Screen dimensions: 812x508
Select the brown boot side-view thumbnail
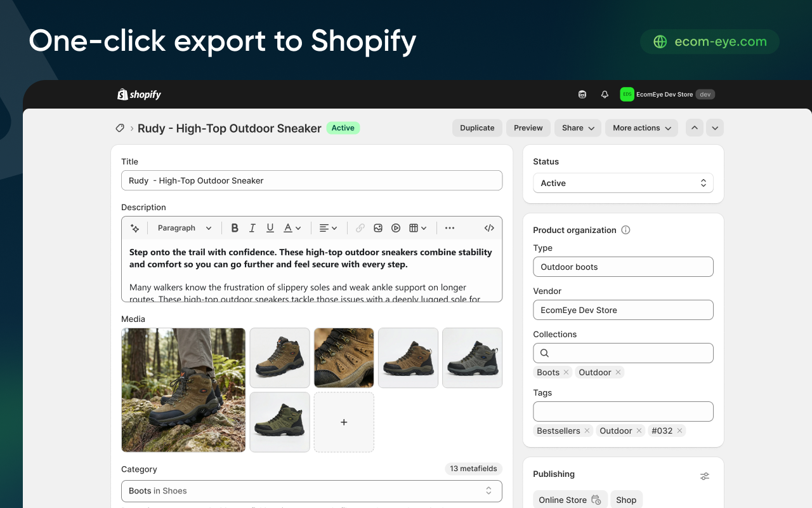pos(280,358)
